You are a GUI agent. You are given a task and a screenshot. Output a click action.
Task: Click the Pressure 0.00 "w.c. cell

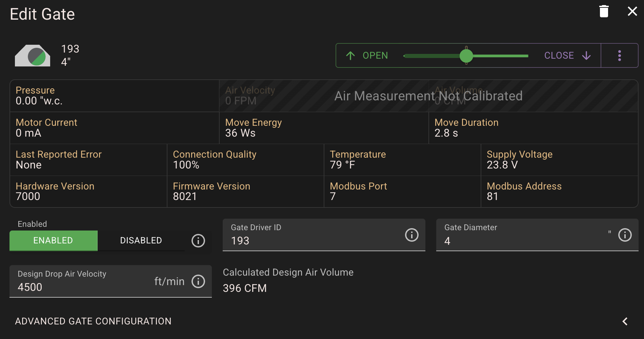coord(115,96)
